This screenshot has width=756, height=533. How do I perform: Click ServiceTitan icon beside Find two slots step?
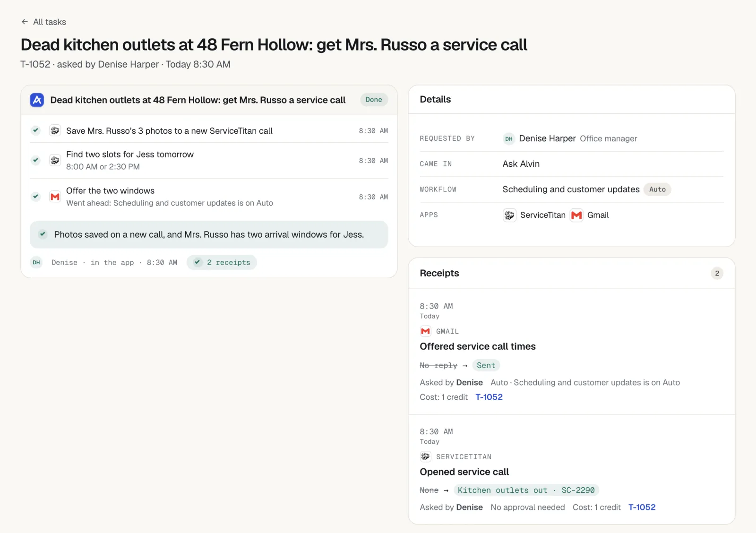click(55, 161)
